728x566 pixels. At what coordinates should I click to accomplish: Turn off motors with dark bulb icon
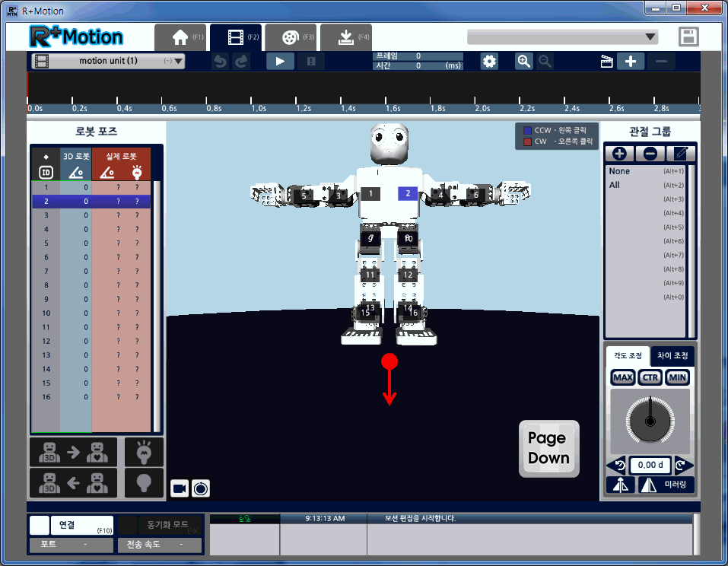(144, 482)
